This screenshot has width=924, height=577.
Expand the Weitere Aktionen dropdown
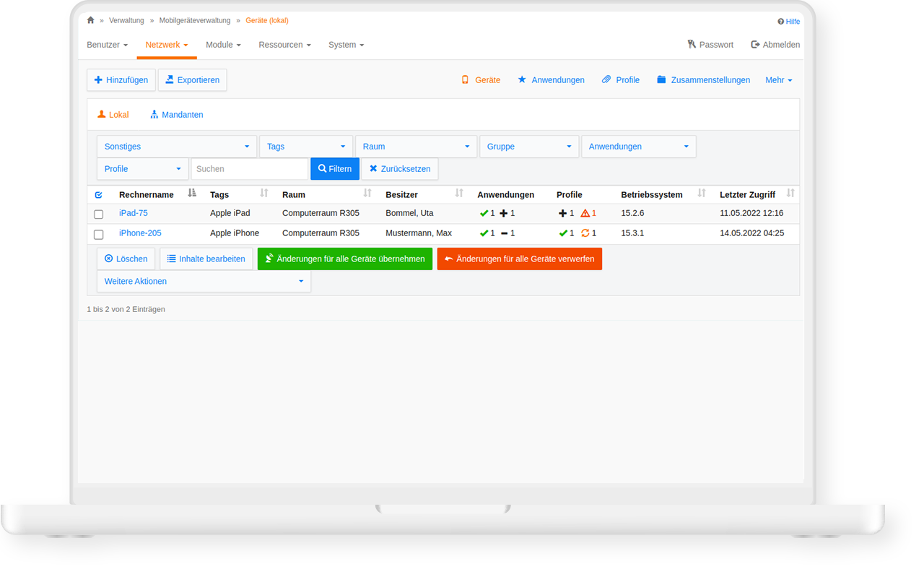(204, 282)
